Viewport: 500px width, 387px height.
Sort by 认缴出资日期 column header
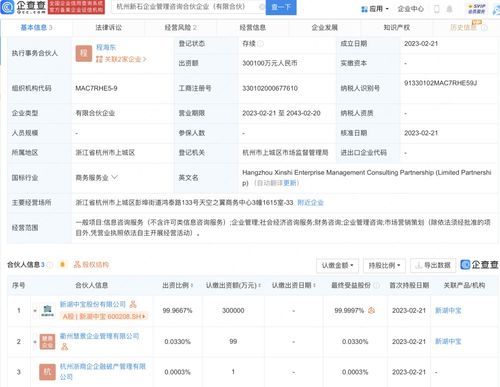tap(294, 285)
